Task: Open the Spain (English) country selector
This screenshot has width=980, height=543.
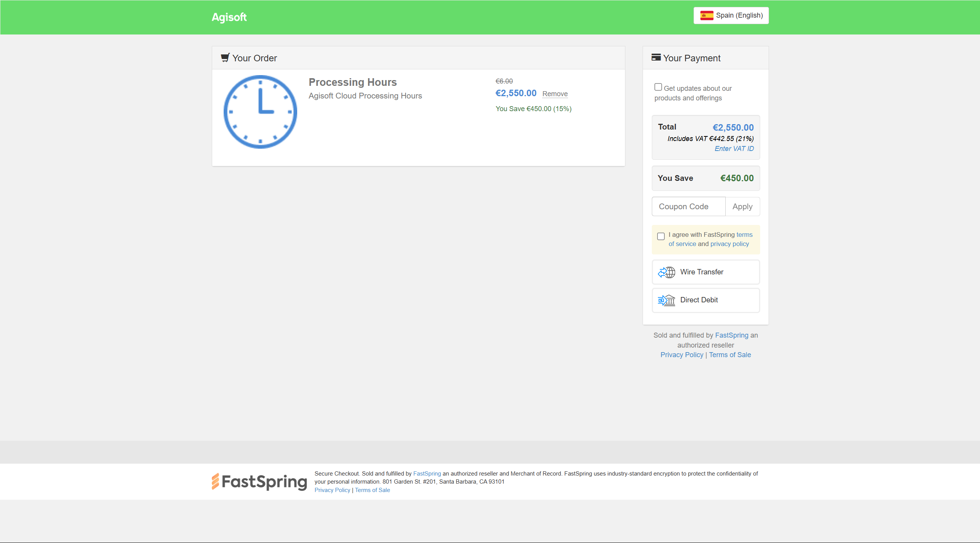Action: pos(731,15)
